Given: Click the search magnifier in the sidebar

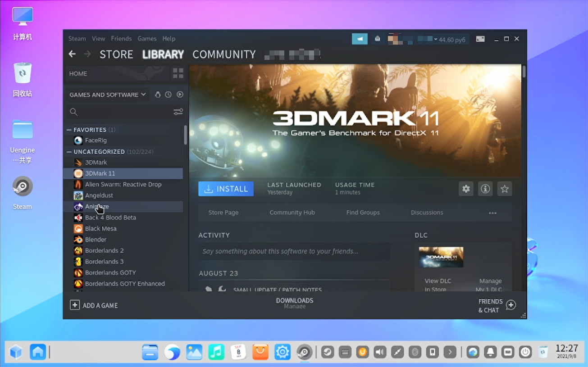Looking at the screenshot, I should pyautogui.click(x=73, y=112).
